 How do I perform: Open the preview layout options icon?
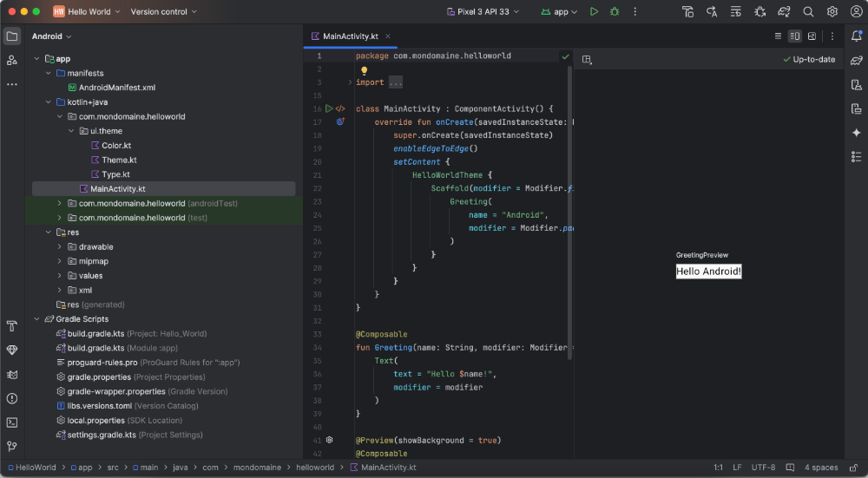pos(587,59)
